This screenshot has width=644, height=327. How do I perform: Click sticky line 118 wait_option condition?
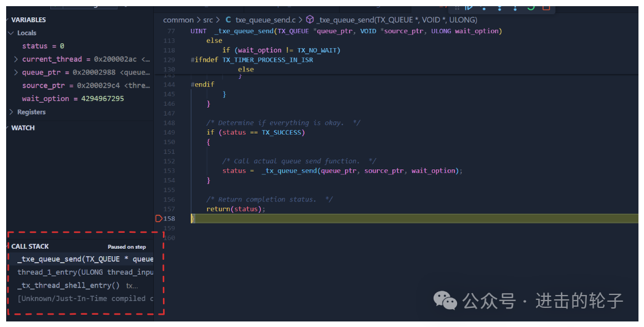click(281, 50)
